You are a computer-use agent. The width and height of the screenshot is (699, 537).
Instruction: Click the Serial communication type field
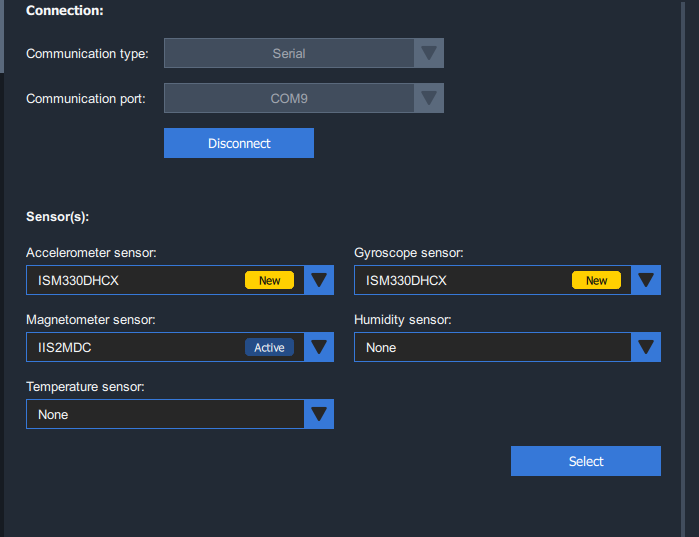289,53
